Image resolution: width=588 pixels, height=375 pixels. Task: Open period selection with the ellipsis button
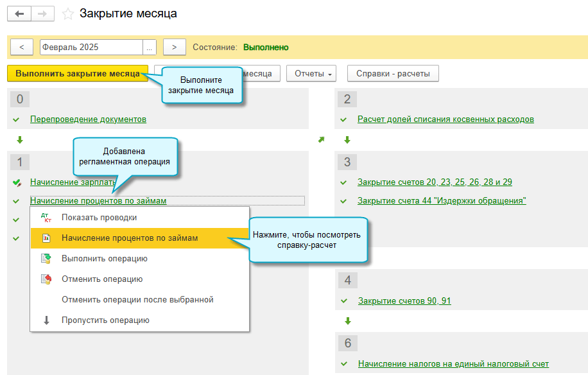coord(150,48)
